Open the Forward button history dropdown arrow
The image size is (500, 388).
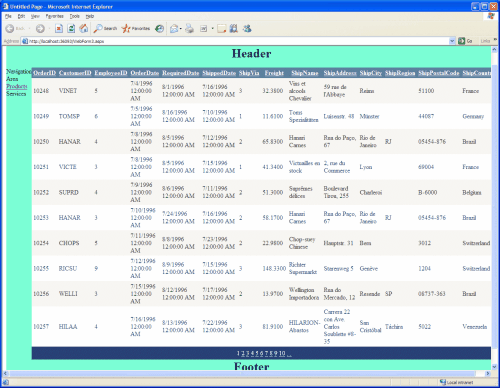[49, 29]
